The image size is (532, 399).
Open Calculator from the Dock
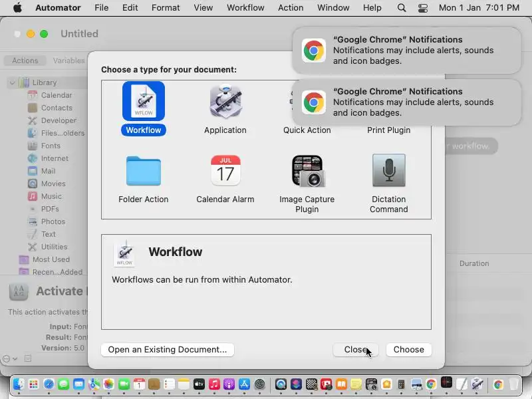click(x=401, y=384)
